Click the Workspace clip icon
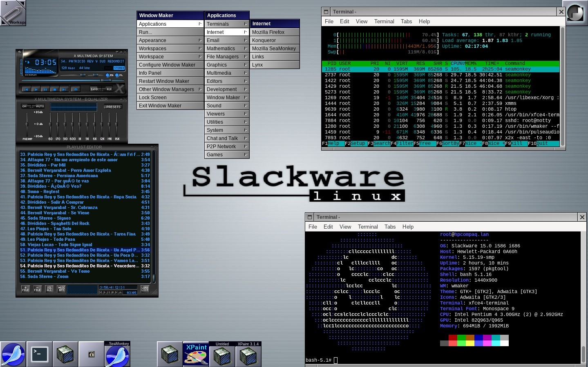 tap(13, 13)
